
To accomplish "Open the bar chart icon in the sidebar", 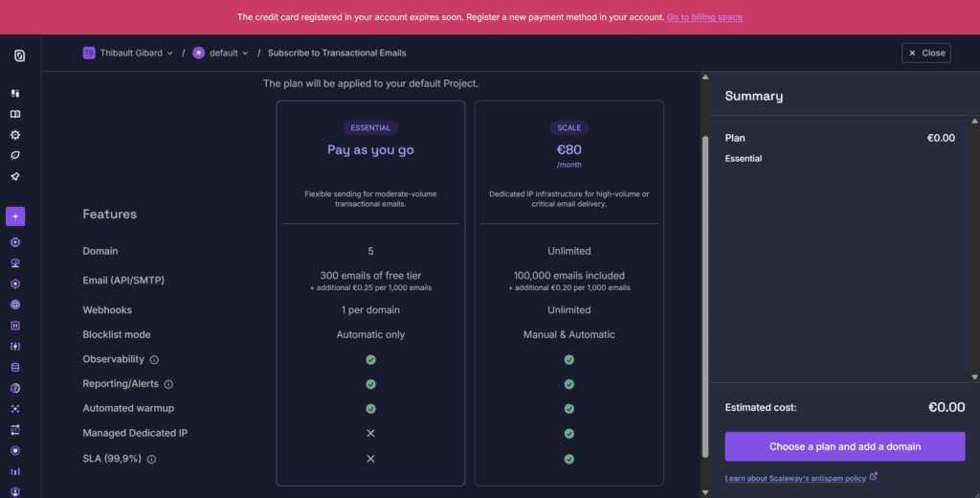I will 15,471.
